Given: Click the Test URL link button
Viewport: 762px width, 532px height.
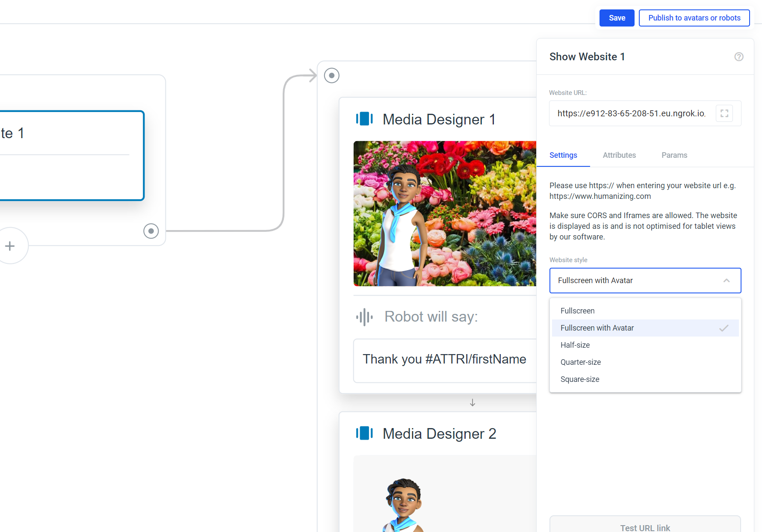Looking at the screenshot, I should pos(645,525).
